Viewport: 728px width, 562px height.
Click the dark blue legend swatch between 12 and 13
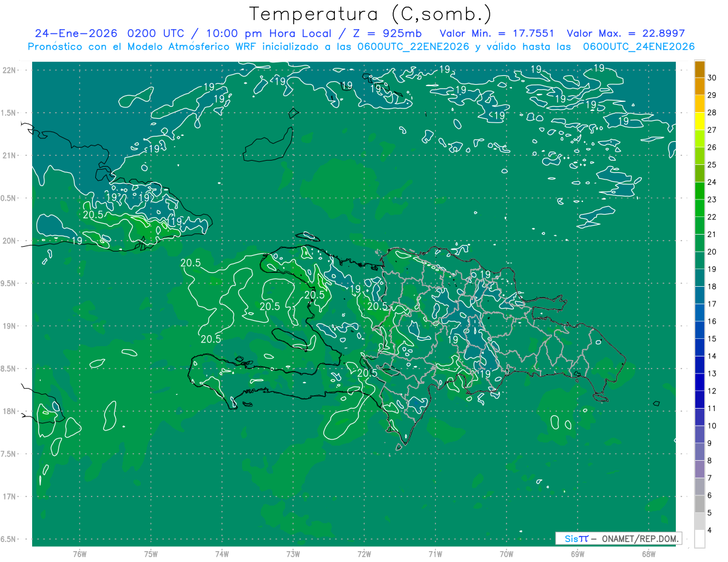pos(699,382)
